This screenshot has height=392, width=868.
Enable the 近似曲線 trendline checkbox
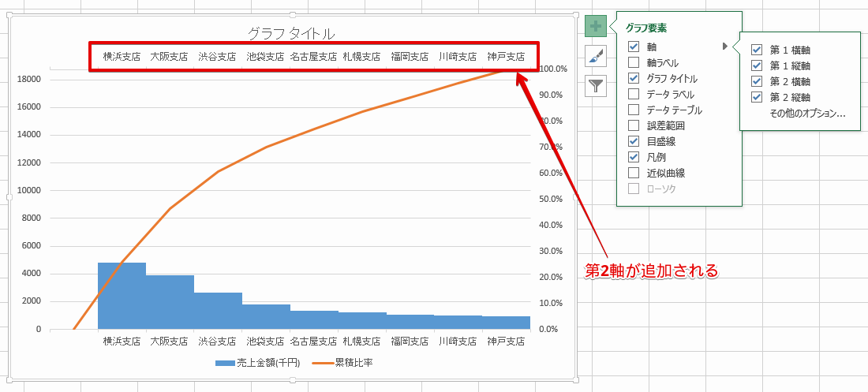(634, 173)
